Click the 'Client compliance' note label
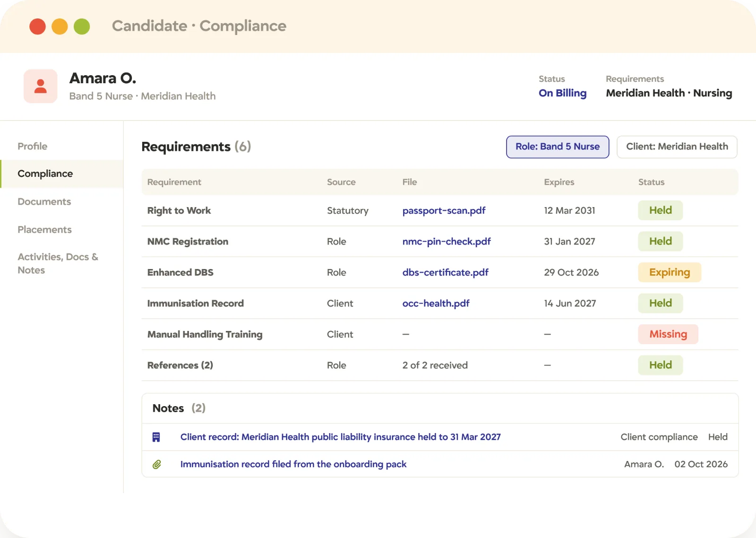Viewport: 756px width, 538px height. coord(659,437)
